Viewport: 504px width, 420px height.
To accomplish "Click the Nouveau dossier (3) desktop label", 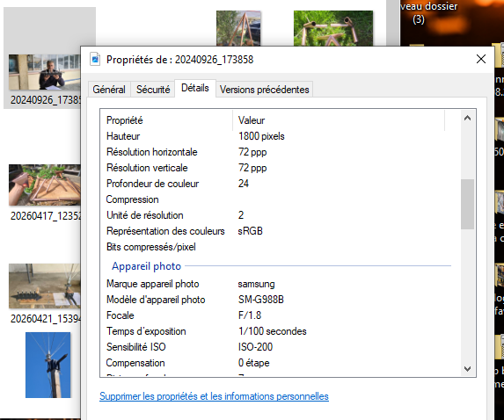I will pos(428,13).
